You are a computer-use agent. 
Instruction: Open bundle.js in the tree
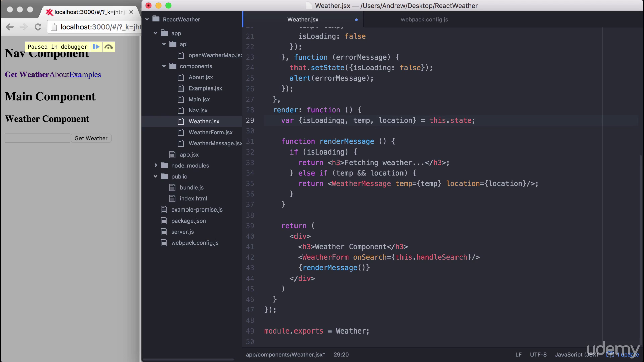point(192,188)
